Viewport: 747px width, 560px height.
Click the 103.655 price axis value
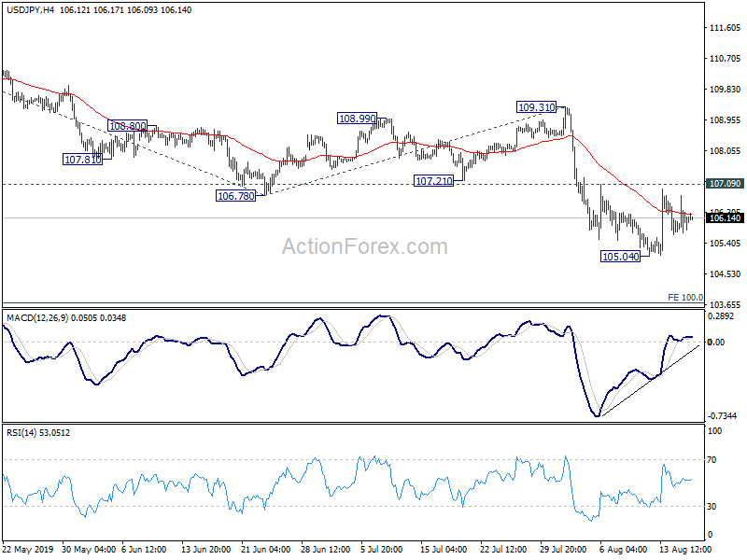click(x=726, y=305)
